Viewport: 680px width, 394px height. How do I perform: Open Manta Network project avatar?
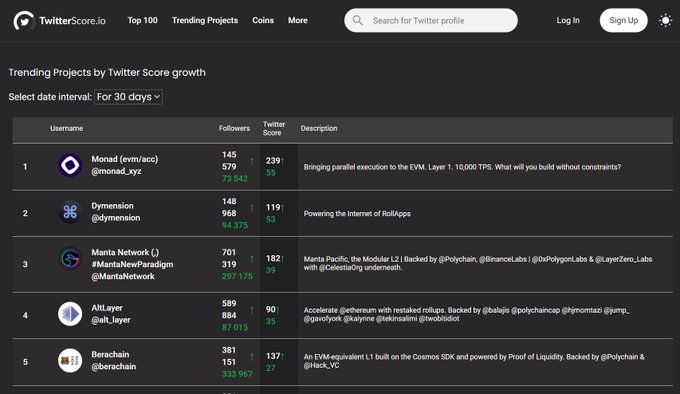click(70, 258)
